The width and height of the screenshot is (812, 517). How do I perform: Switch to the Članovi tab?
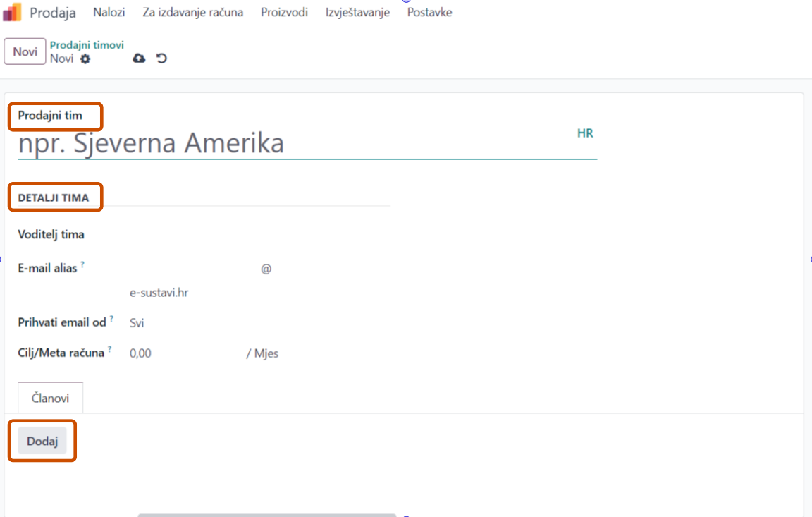coord(50,398)
